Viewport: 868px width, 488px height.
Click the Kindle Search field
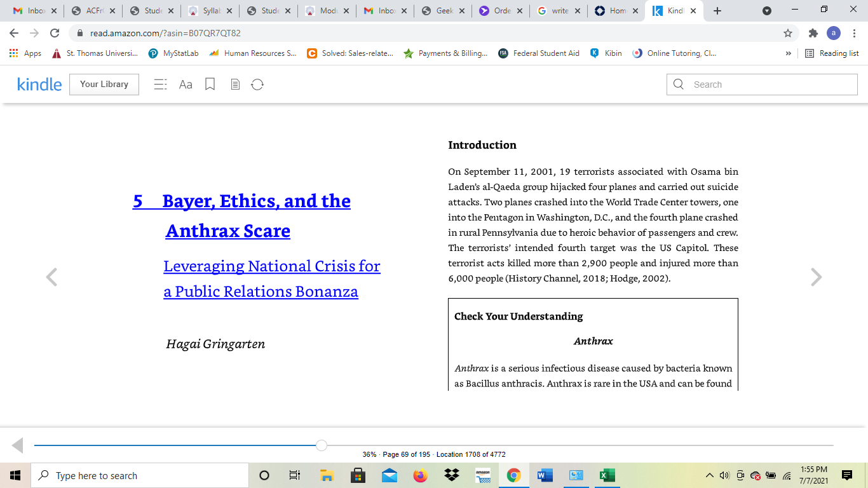762,85
